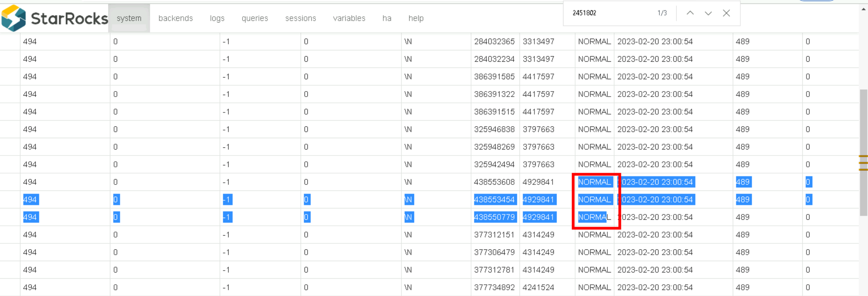
Task: Go to next find result arrow
Action: coord(708,13)
